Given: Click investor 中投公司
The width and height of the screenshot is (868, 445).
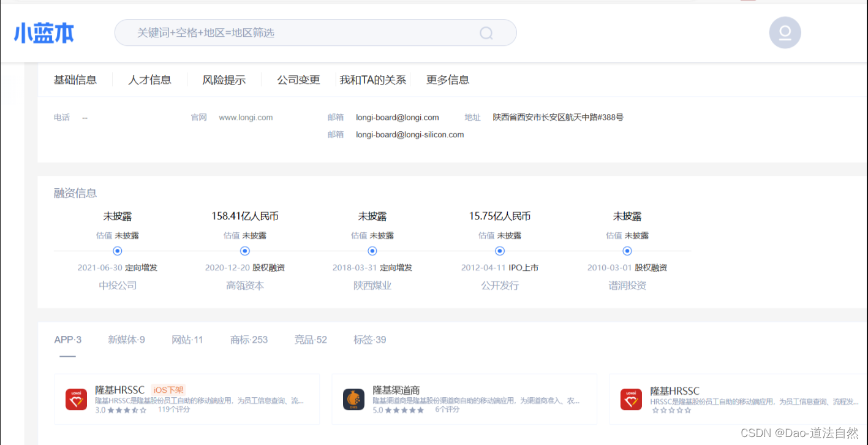Looking at the screenshot, I should click(x=118, y=286).
